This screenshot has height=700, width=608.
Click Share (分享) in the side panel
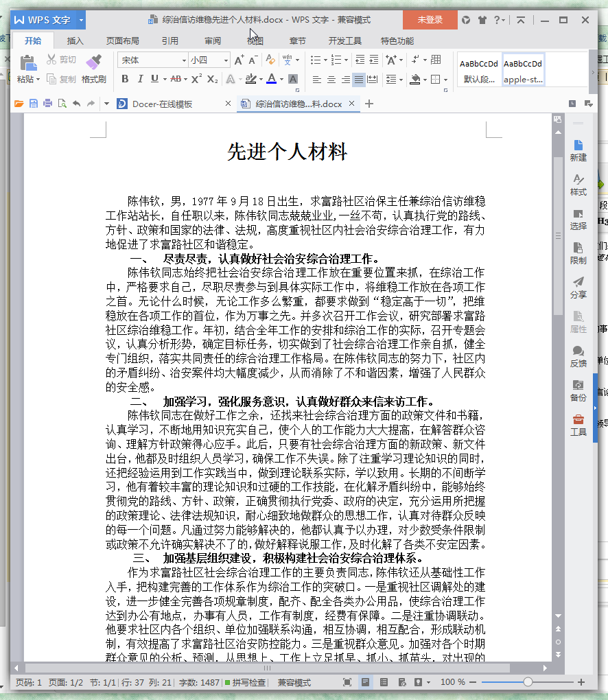click(x=578, y=288)
